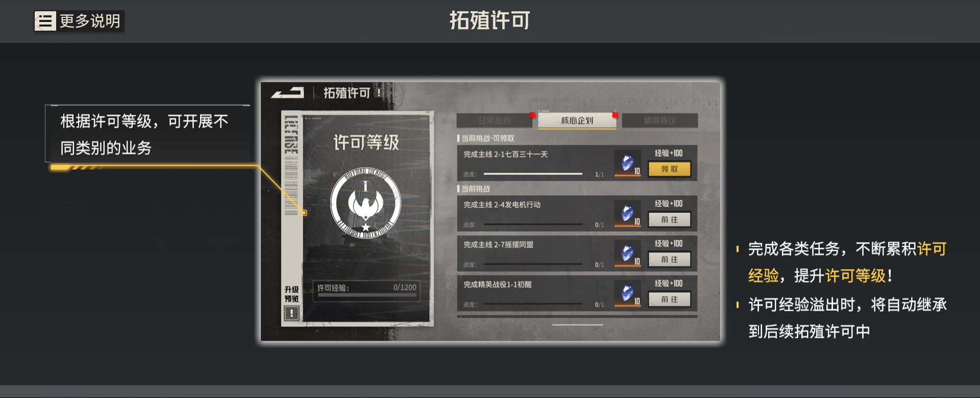Switch to the 日常合约 tab

[495, 121]
